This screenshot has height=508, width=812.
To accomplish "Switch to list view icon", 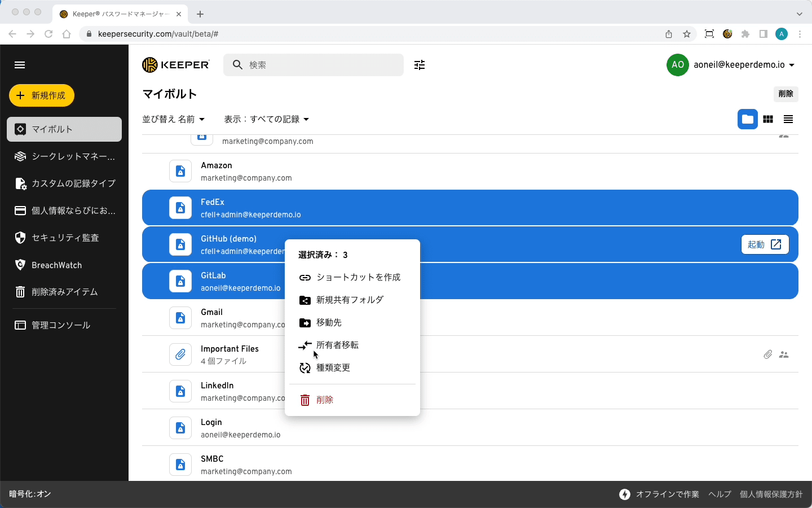I will [788, 119].
